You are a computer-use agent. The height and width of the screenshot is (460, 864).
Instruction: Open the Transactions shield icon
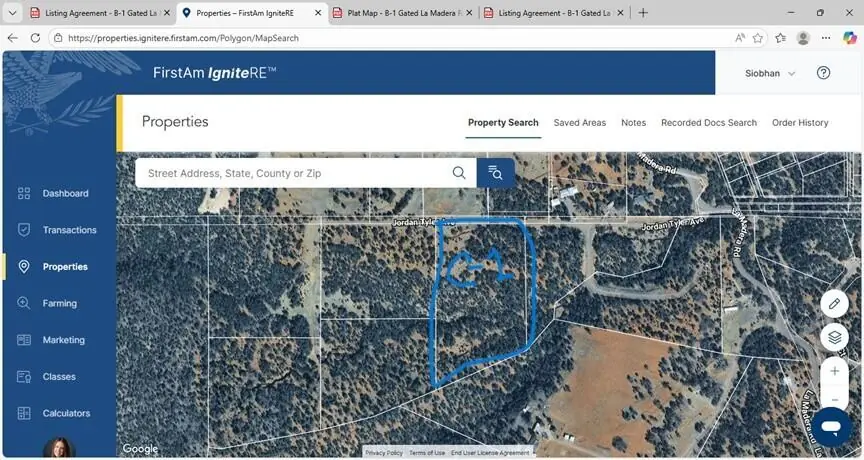24,230
